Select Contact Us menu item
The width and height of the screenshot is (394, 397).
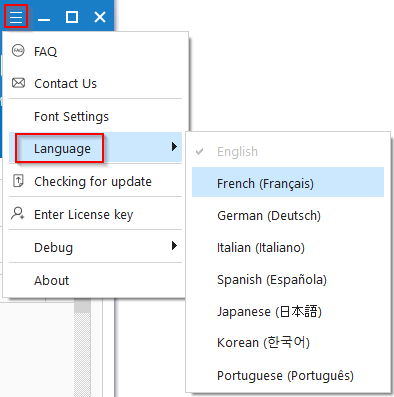pyautogui.click(x=95, y=83)
